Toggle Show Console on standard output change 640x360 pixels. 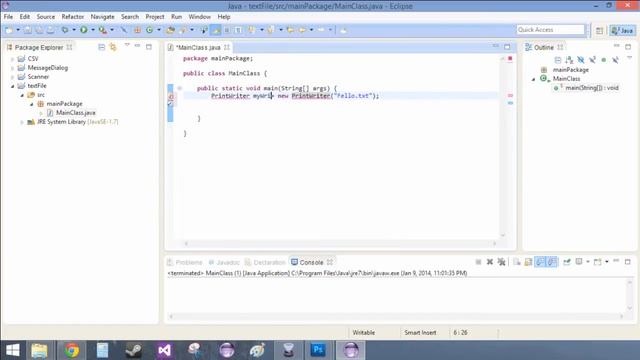pos(540,262)
